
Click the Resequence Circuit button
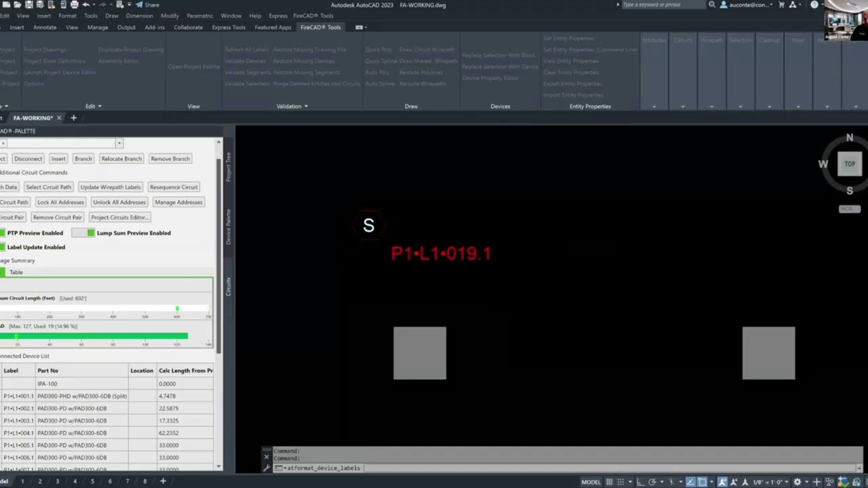[174, 187]
